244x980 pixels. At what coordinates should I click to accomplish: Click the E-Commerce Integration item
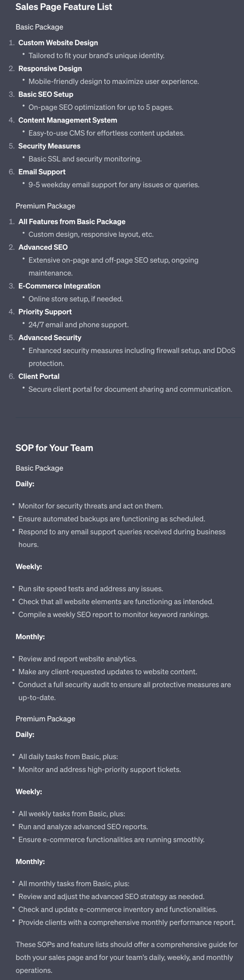click(59, 286)
